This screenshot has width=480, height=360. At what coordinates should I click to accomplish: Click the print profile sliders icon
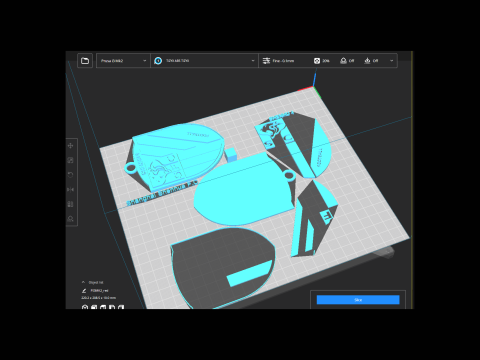(x=266, y=61)
